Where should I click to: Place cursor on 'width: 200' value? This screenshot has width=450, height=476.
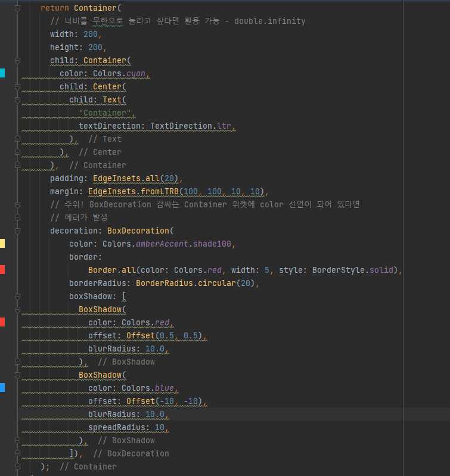coord(91,34)
